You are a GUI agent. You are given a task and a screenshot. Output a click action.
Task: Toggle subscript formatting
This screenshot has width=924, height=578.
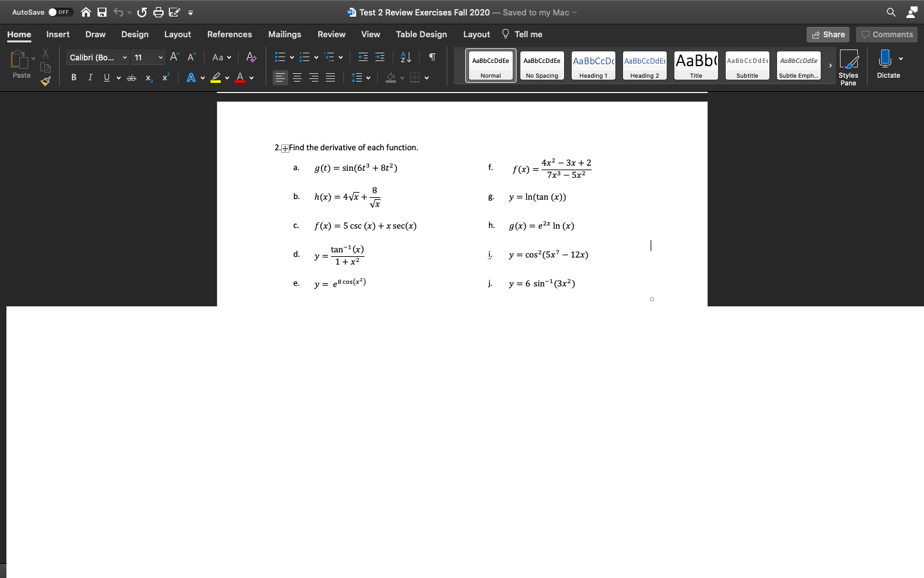click(x=148, y=78)
